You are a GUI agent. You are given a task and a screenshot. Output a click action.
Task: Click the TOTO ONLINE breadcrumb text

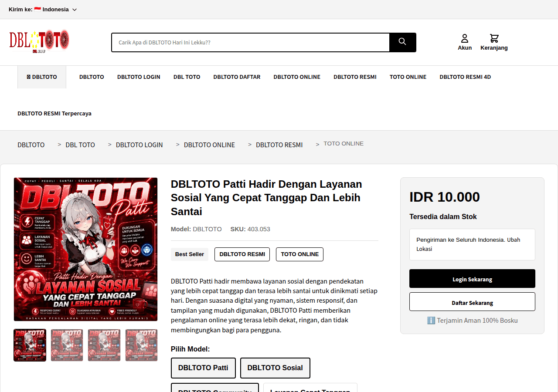344,144
